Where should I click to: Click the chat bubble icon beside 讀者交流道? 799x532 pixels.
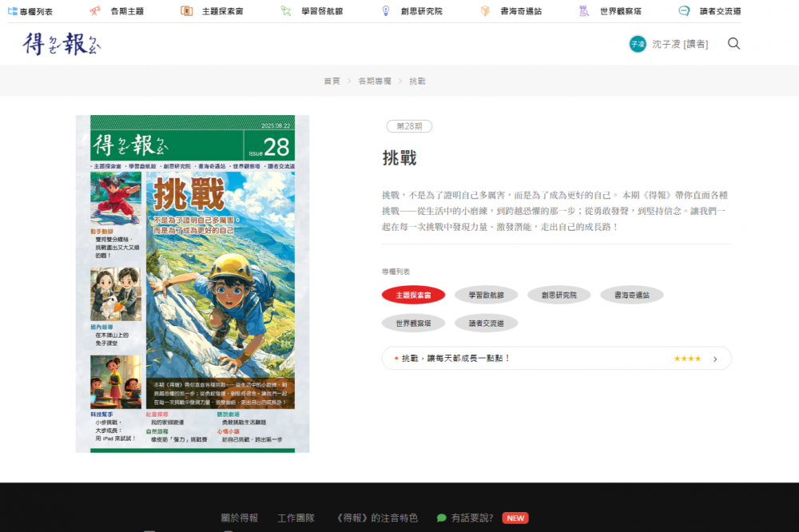[x=684, y=11]
